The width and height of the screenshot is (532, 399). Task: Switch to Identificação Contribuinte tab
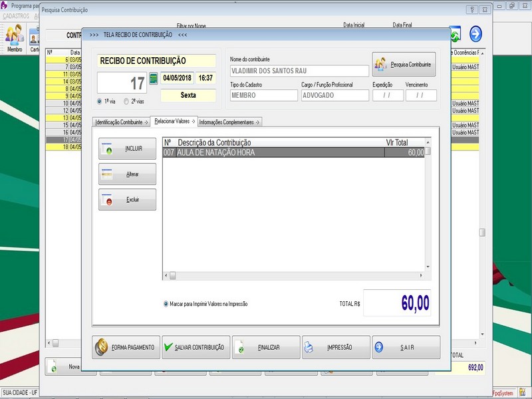tap(121, 122)
